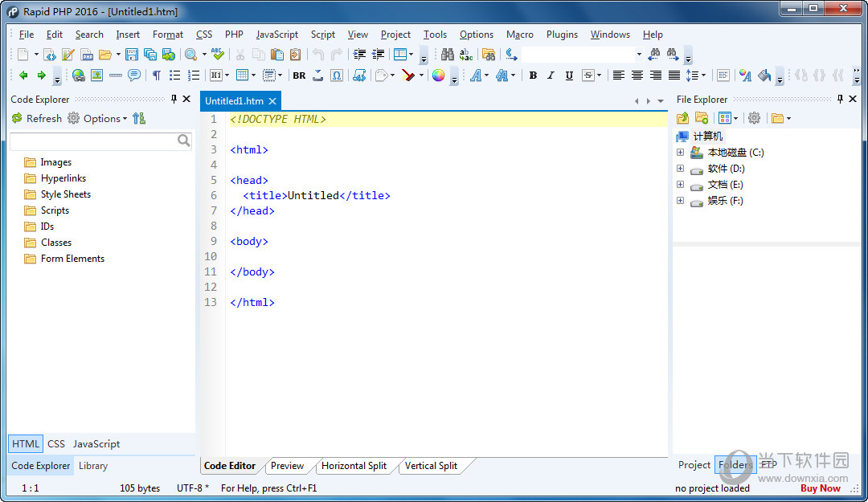Click the Paste clipboard icon

tap(276, 55)
